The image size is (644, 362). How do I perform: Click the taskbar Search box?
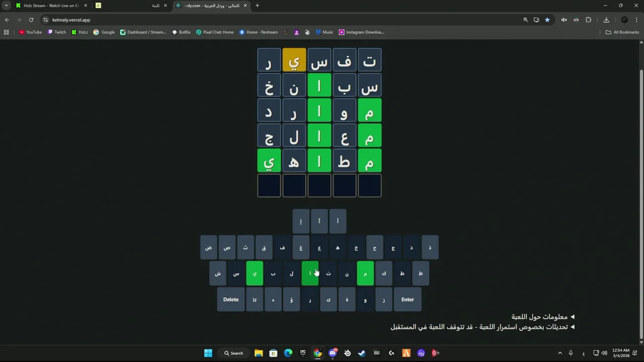(x=234, y=353)
